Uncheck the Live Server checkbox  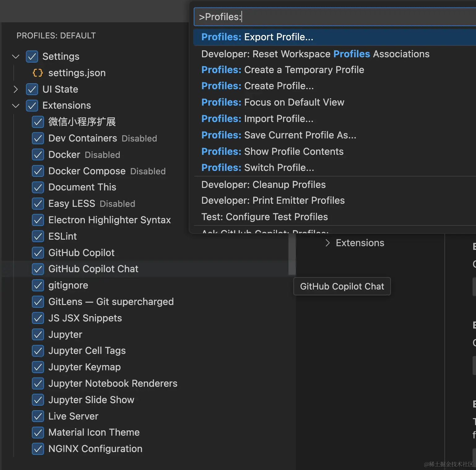38,416
